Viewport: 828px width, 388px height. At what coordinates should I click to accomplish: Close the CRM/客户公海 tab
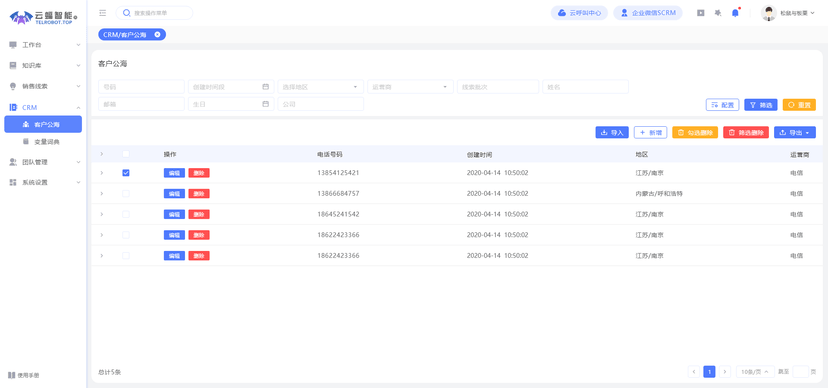(157, 34)
